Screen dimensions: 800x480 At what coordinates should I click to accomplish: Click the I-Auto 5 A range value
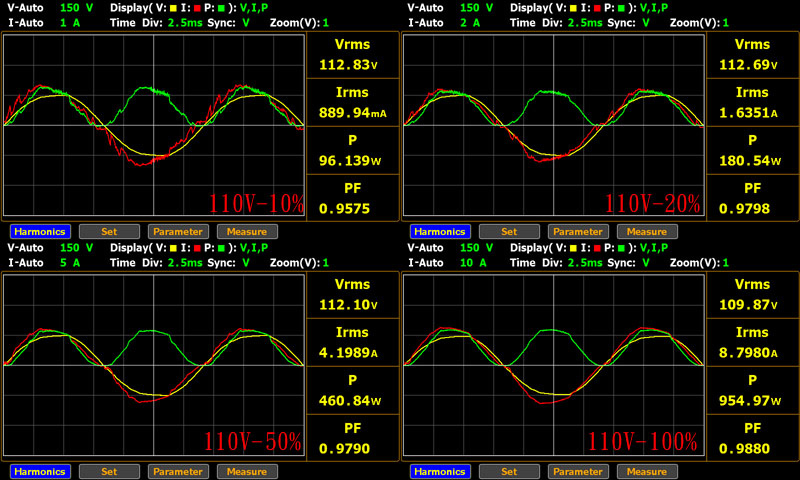point(70,263)
